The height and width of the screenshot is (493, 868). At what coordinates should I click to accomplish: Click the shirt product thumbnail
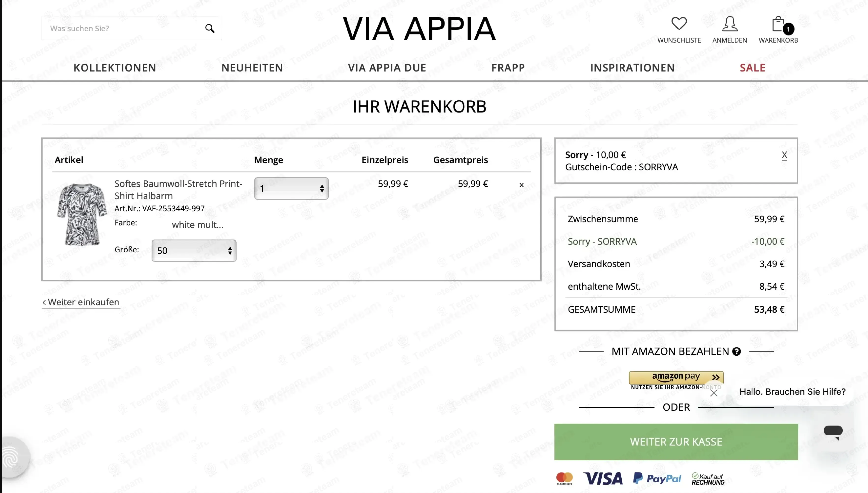82,214
